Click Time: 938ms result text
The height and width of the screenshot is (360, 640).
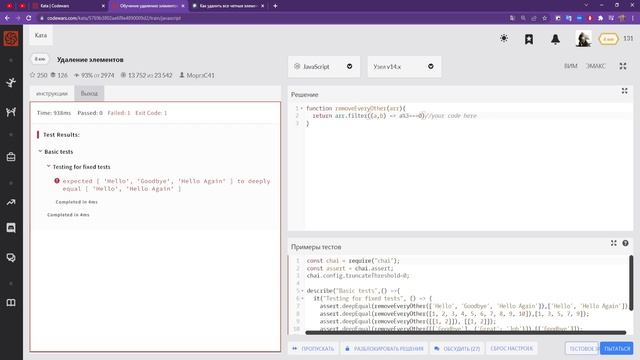tap(54, 113)
